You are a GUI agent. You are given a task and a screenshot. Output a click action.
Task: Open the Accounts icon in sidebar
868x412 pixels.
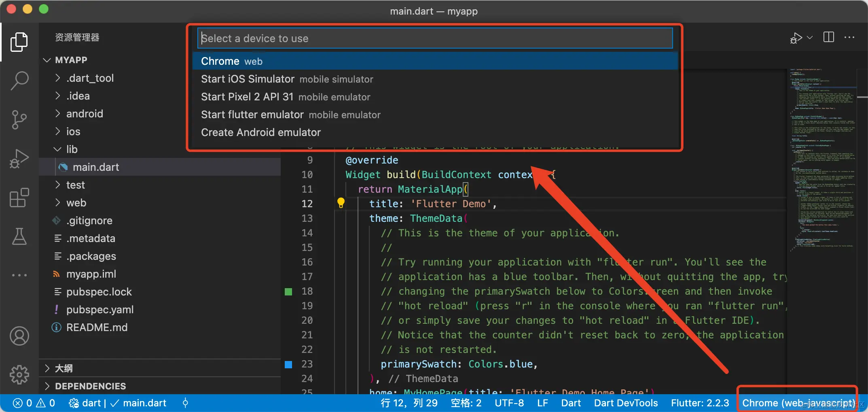[x=19, y=336]
